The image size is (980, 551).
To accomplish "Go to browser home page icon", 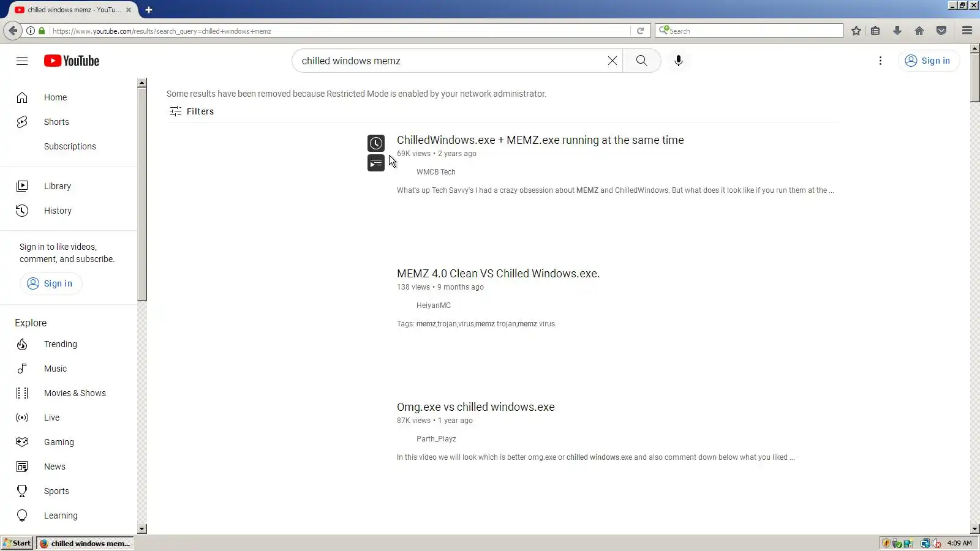I will tap(919, 31).
